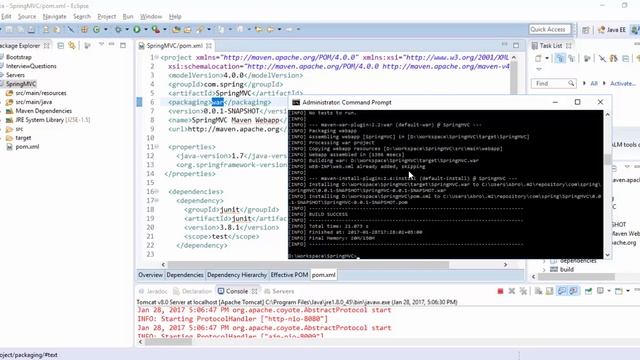Select pom.xml in Package Explorer
Screen dimensions: 640x360
27,147
